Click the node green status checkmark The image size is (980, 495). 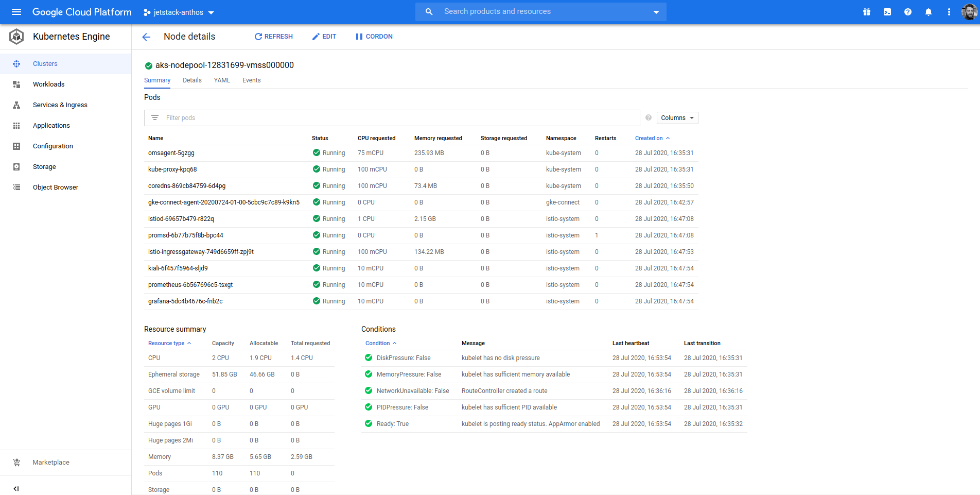pyautogui.click(x=149, y=65)
